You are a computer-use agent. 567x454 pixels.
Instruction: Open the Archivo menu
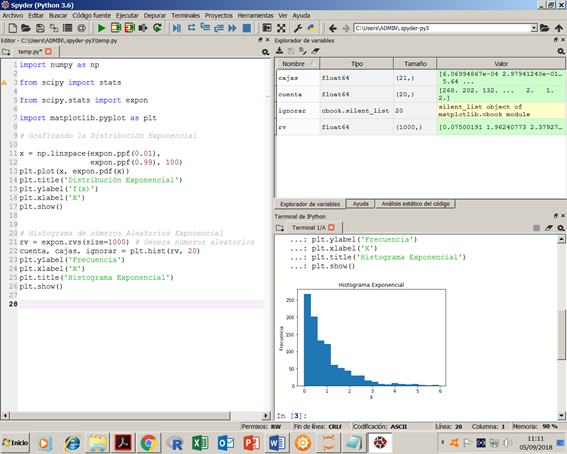tap(13, 16)
